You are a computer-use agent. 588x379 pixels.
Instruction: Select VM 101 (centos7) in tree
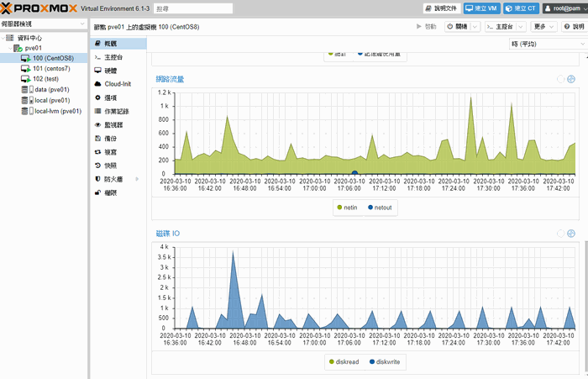tap(44, 68)
